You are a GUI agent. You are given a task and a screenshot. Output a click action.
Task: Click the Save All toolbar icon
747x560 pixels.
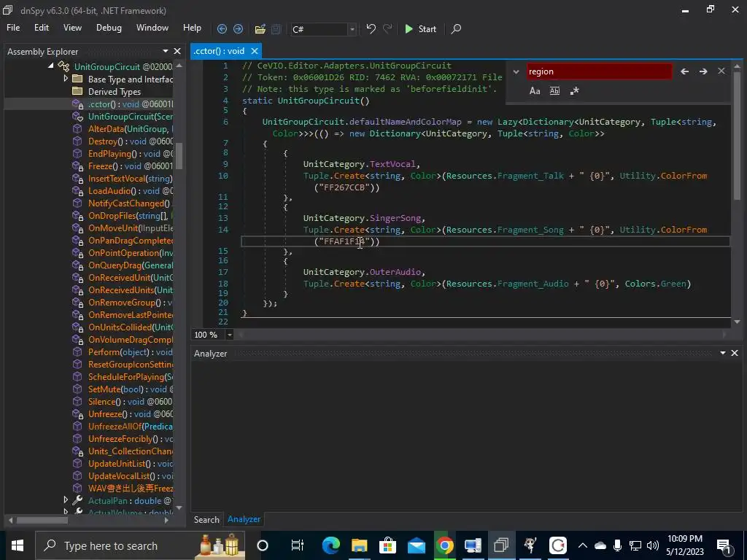tap(276, 29)
